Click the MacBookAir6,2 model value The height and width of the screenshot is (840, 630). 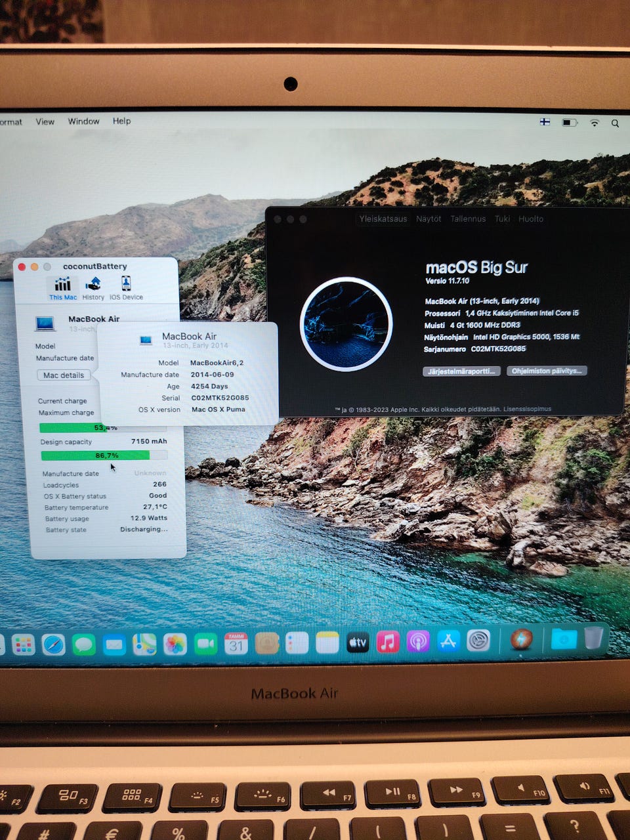pyautogui.click(x=217, y=363)
